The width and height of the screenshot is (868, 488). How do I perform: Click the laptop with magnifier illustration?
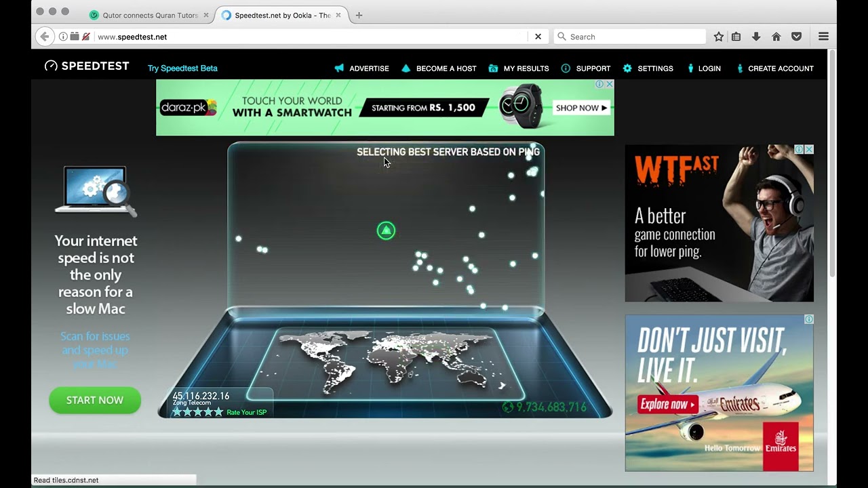(x=96, y=190)
